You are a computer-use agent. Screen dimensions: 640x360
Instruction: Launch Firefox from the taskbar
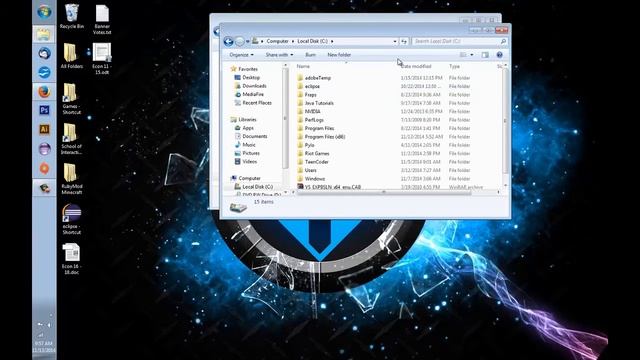(44, 91)
